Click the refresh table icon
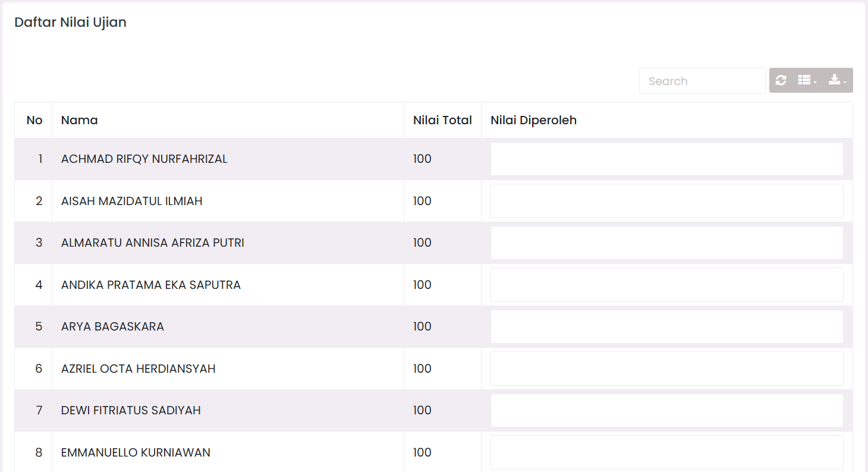Image resolution: width=868 pixels, height=472 pixels. pyautogui.click(x=781, y=80)
